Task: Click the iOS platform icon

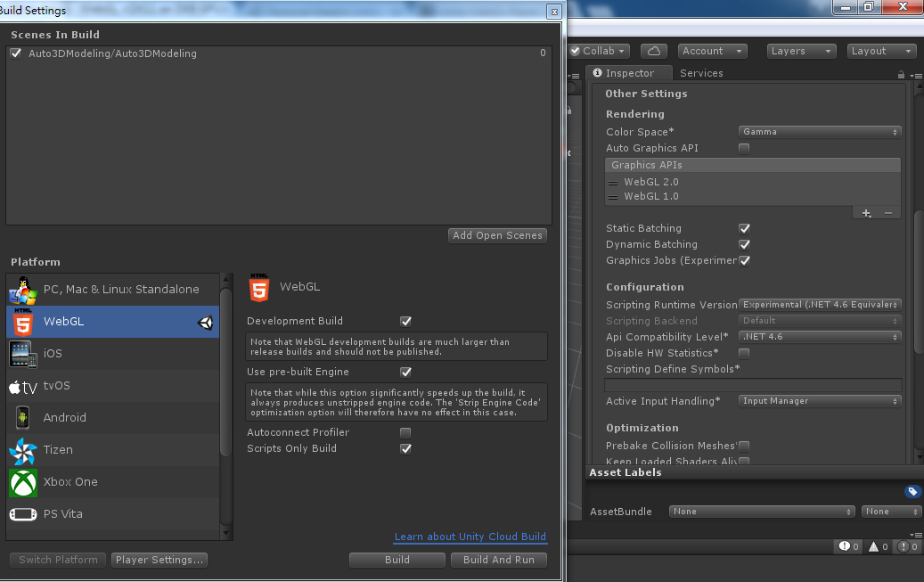Action: point(23,354)
